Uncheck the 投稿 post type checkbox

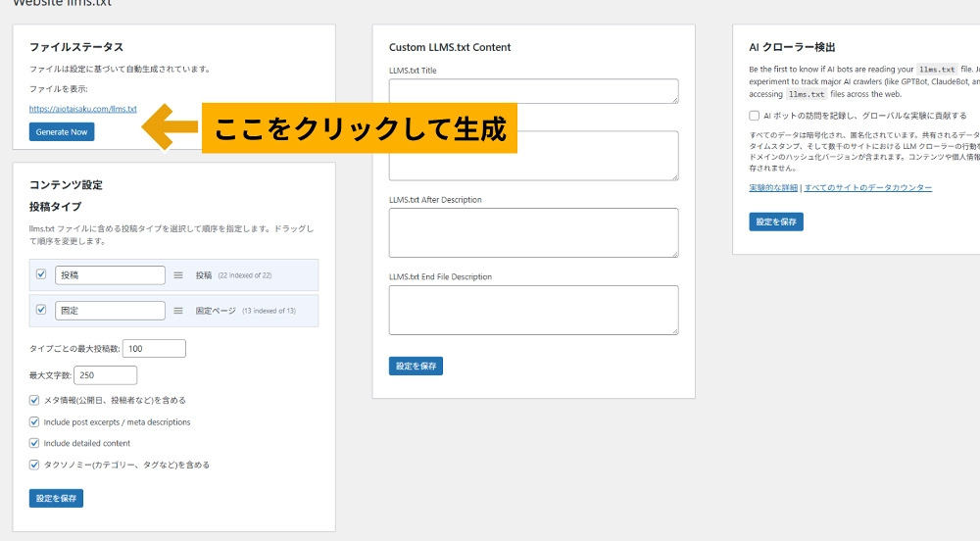(x=41, y=274)
